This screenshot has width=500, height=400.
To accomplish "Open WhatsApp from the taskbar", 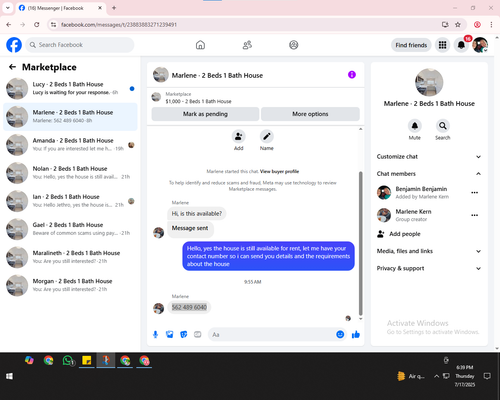I will [x=68, y=360].
